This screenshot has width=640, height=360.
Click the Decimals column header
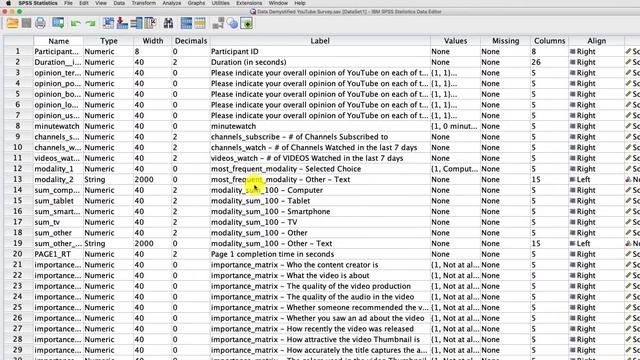pyautogui.click(x=191, y=41)
